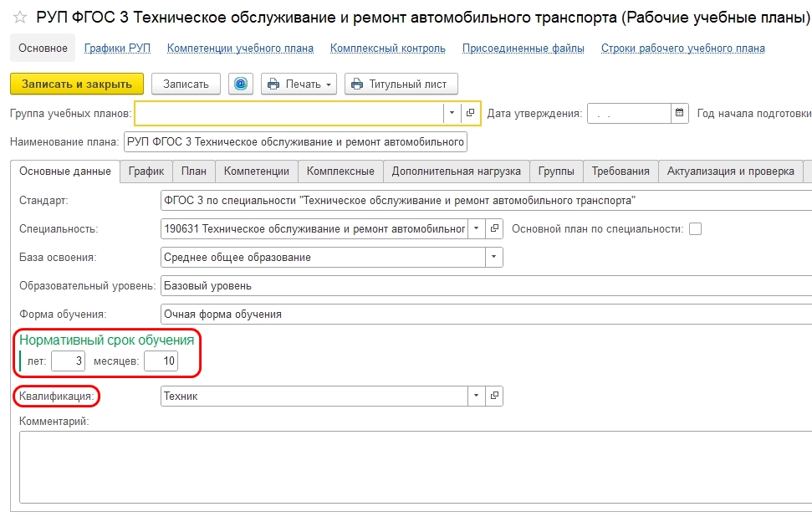Open Специальность record via open icon
Image resolution: width=812 pixels, height=522 pixels.
(494, 228)
